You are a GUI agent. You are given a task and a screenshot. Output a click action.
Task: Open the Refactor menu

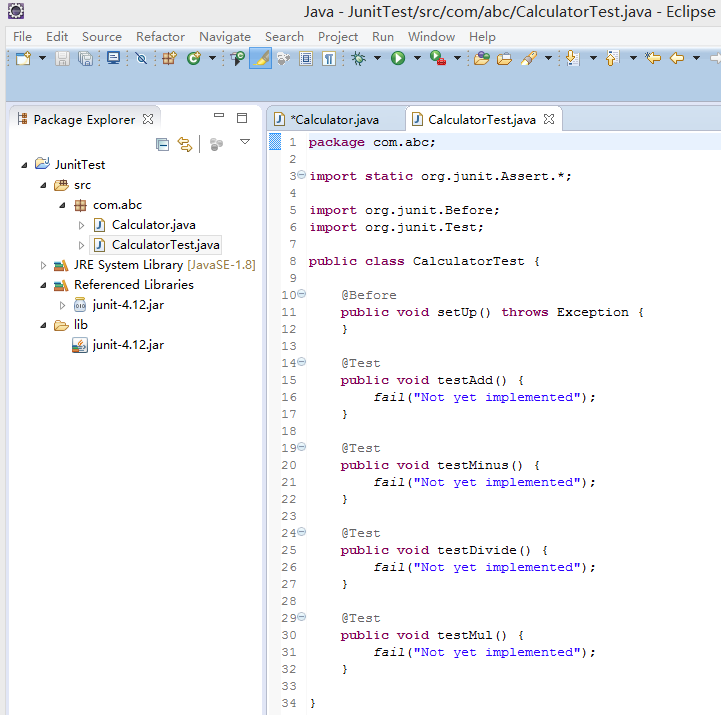[x=160, y=36]
